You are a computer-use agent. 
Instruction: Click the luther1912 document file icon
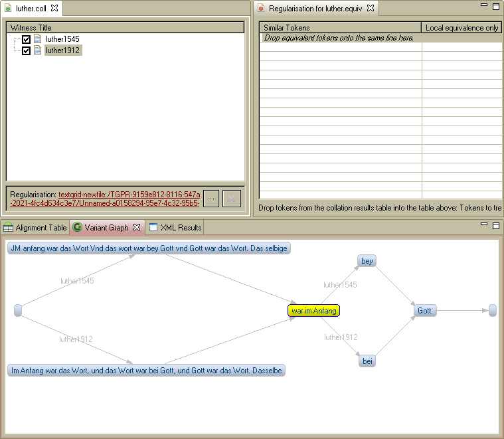38,50
